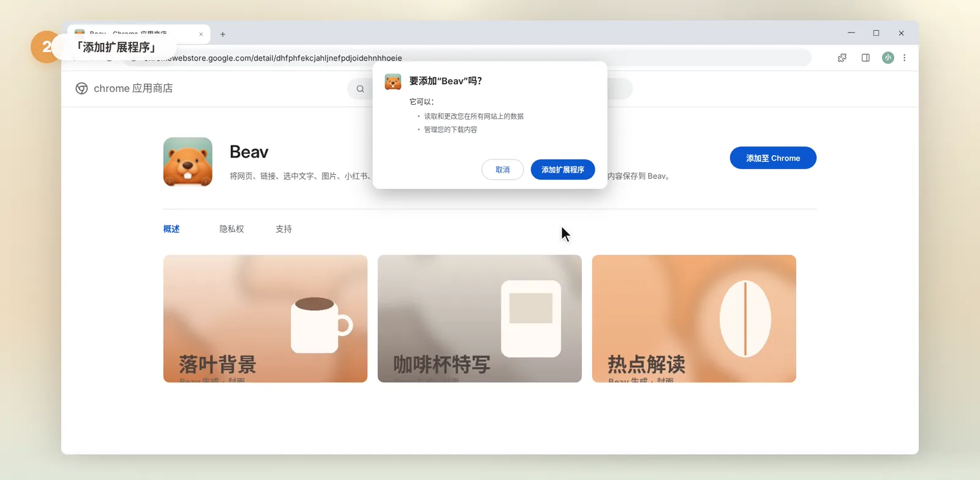Toggle the side panel icon
Image resolution: width=980 pixels, height=480 pixels.
point(865,58)
